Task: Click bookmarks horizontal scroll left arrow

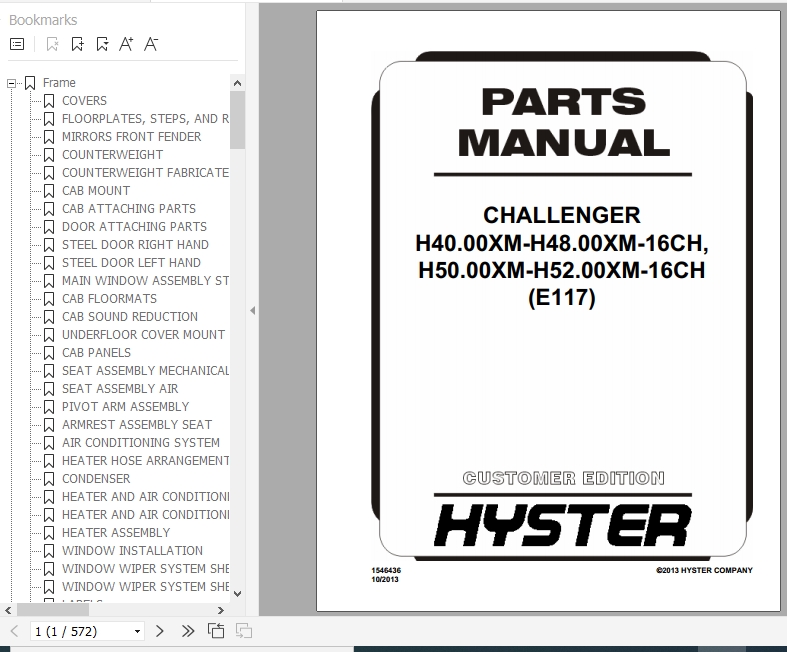Action: pyautogui.click(x=8, y=610)
